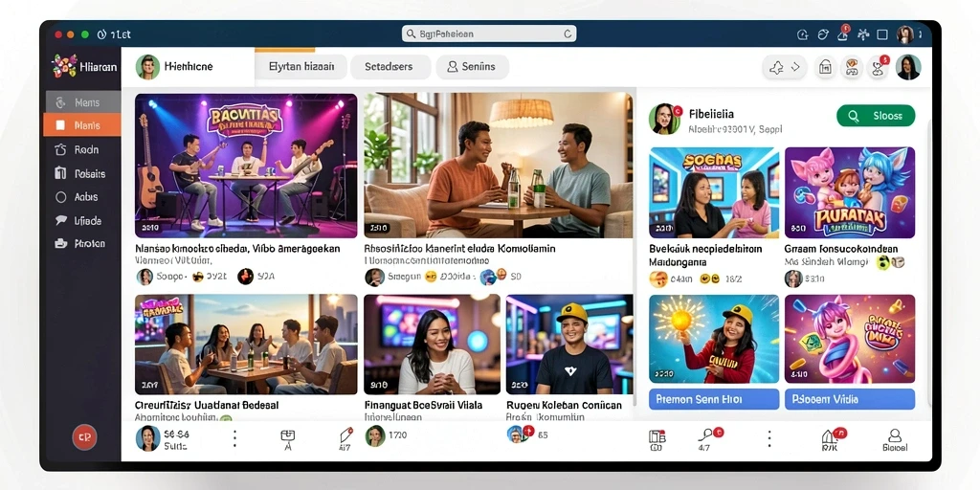Open the user avatar at header right

point(908,67)
